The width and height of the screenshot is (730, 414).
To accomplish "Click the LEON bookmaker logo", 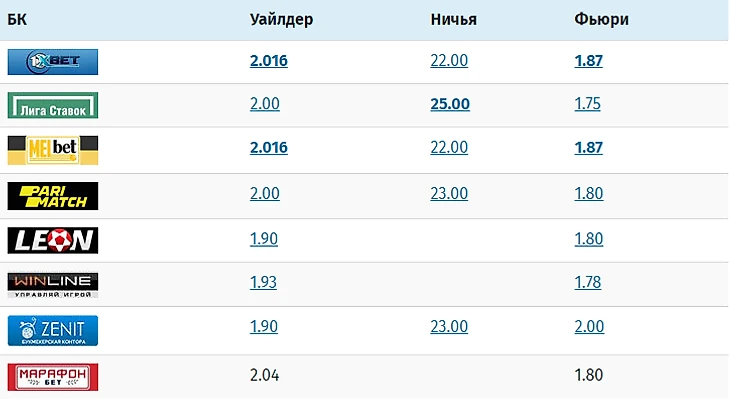I will [x=53, y=240].
